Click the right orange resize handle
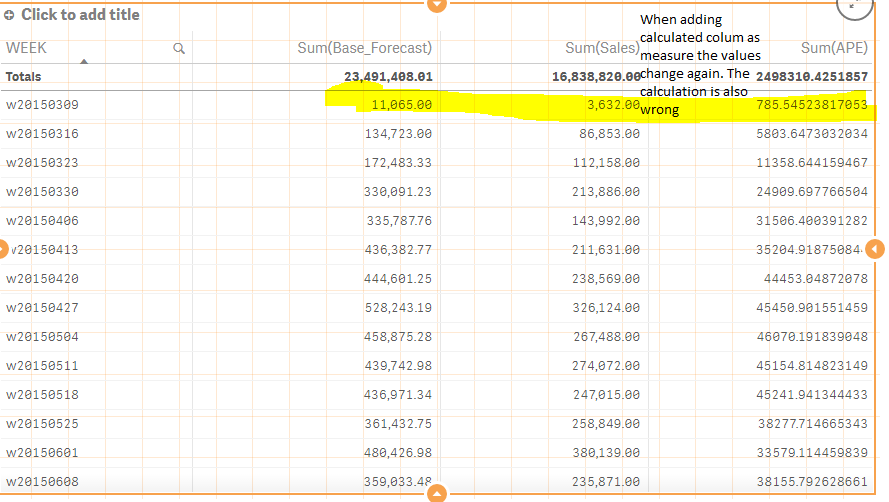The image size is (889, 502). [876, 248]
